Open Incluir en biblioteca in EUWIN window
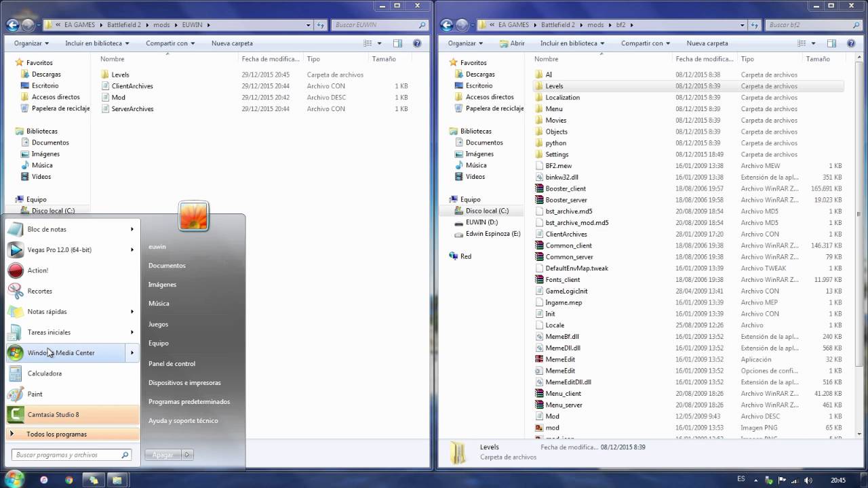This screenshot has height=488, width=868. [97, 43]
